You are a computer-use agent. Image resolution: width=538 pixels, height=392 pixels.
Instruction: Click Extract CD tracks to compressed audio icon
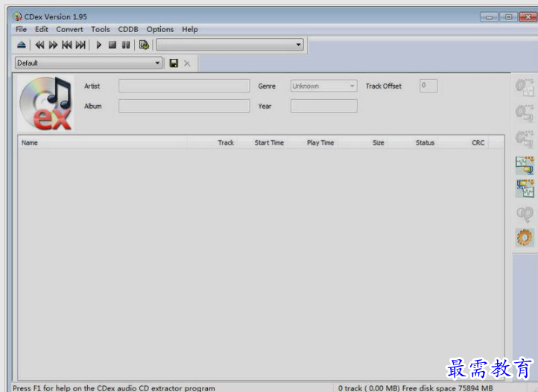525,113
